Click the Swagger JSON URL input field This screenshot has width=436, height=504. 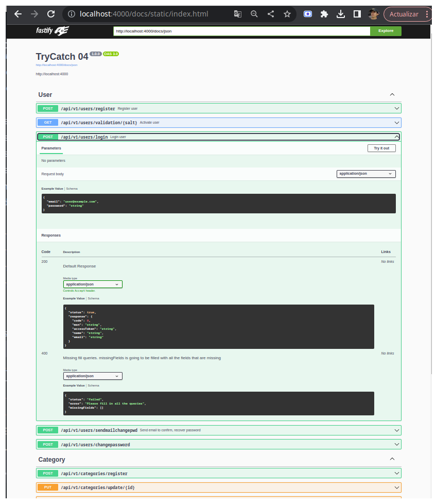(x=241, y=31)
